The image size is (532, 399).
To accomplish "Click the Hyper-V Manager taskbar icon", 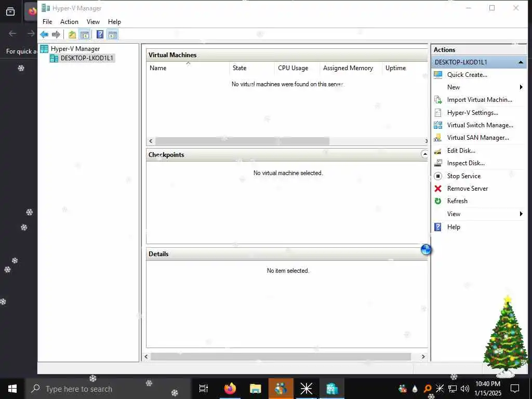I will 332,389.
